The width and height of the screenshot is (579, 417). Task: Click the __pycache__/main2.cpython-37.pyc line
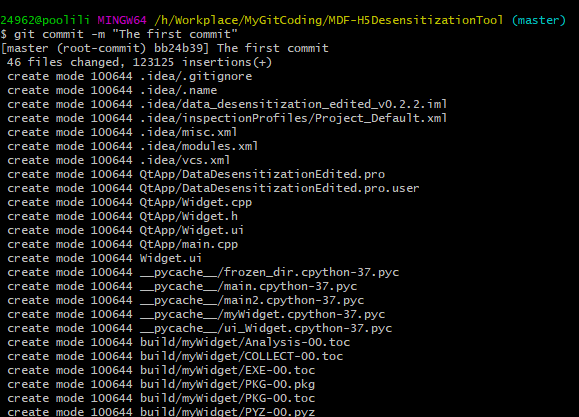[186, 301]
